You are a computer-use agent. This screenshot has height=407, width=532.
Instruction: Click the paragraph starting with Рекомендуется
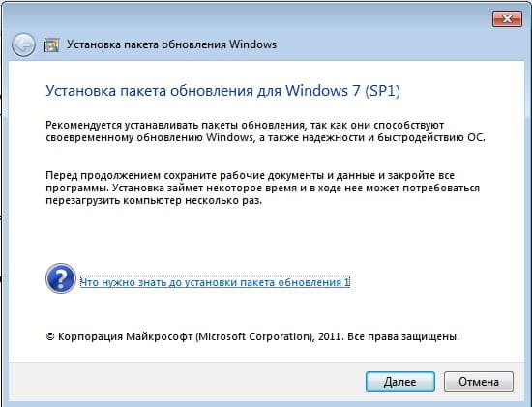click(x=265, y=131)
